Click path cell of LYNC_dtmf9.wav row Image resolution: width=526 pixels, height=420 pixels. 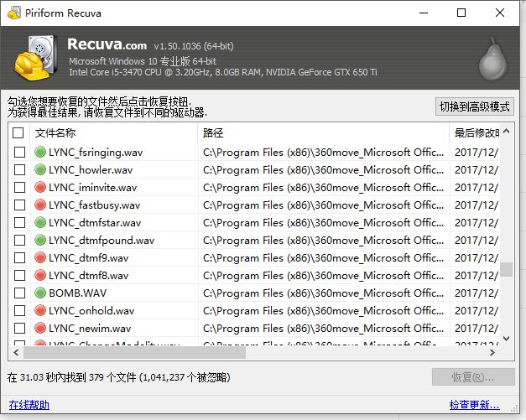click(x=323, y=257)
